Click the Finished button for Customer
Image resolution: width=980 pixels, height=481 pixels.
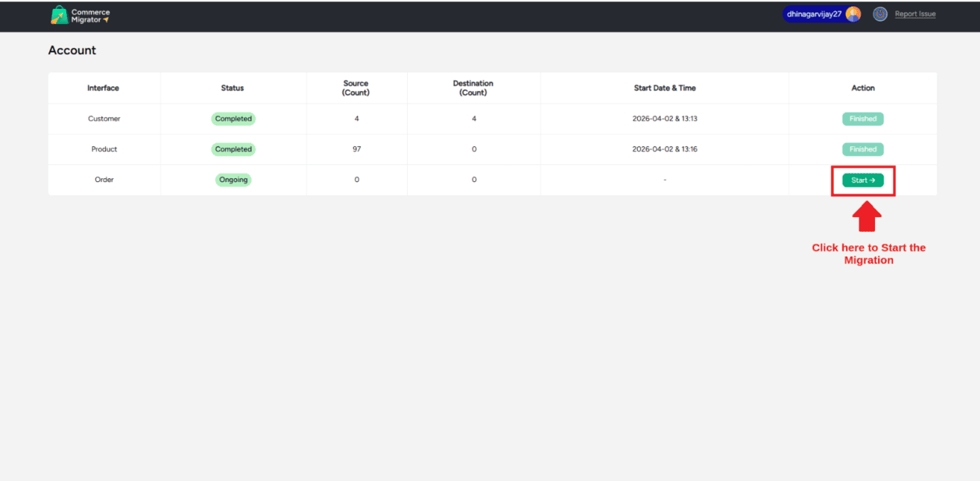click(863, 119)
